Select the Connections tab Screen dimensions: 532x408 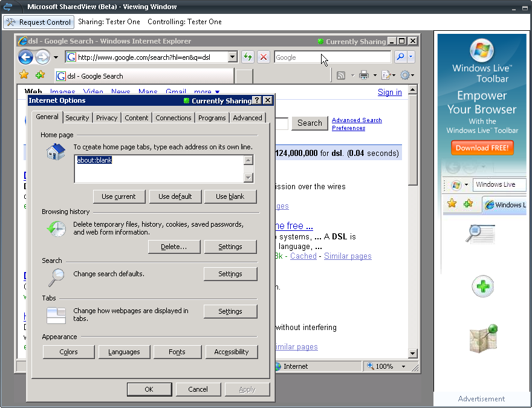click(174, 118)
